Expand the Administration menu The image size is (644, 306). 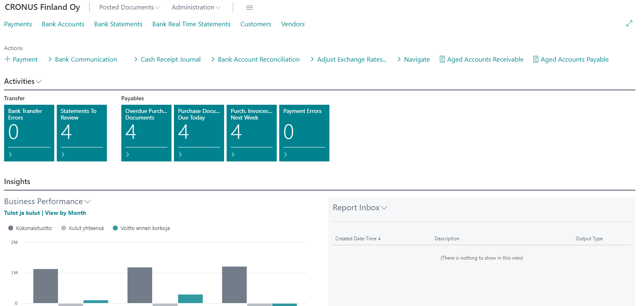pos(196,7)
